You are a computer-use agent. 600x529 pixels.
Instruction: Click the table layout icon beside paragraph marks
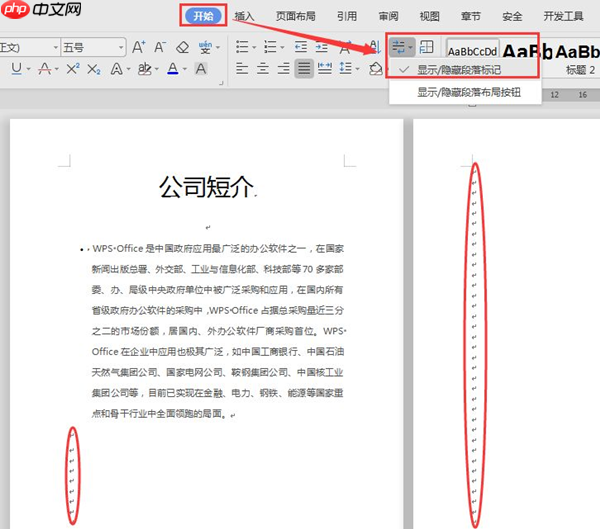pos(426,47)
